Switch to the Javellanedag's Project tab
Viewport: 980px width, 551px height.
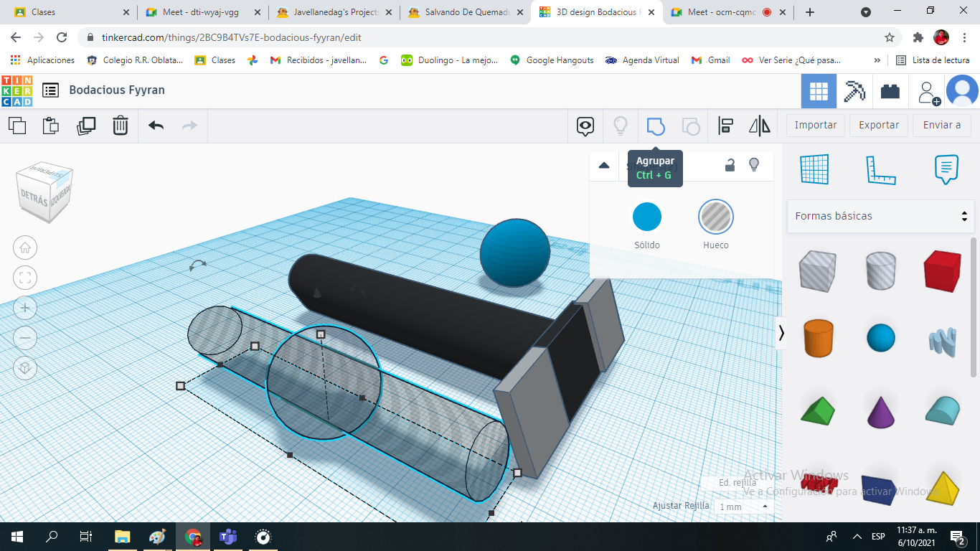click(334, 12)
